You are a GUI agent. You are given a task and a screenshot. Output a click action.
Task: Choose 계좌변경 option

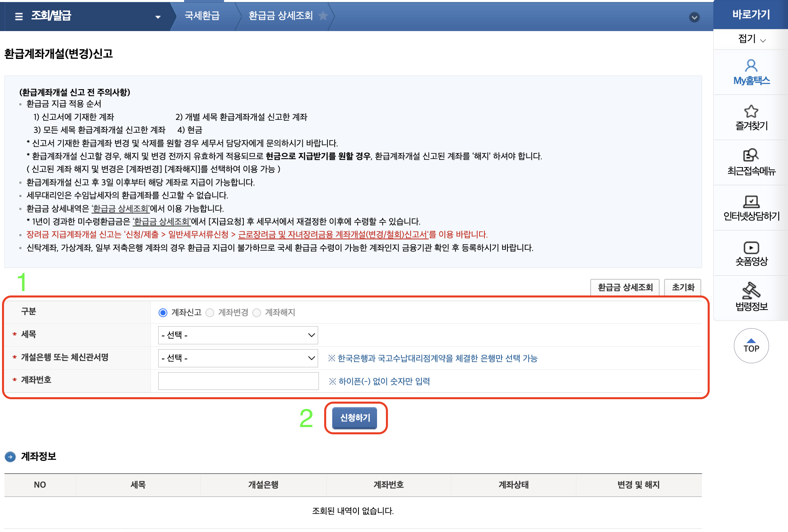coord(210,312)
